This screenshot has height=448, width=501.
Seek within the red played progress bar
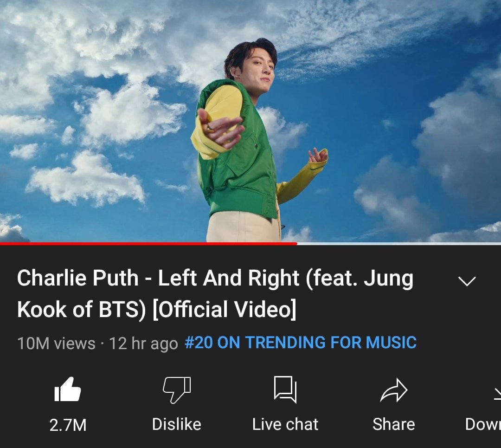(148, 244)
